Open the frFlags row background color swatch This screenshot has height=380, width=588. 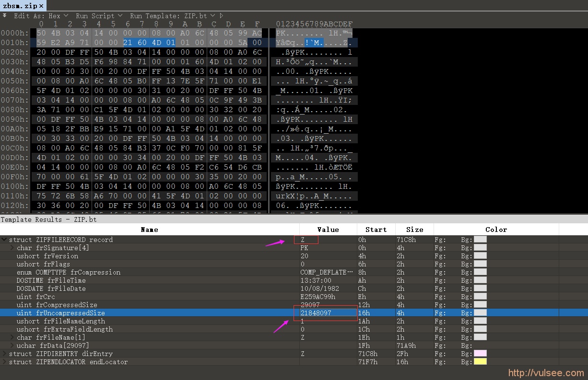[480, 264]
